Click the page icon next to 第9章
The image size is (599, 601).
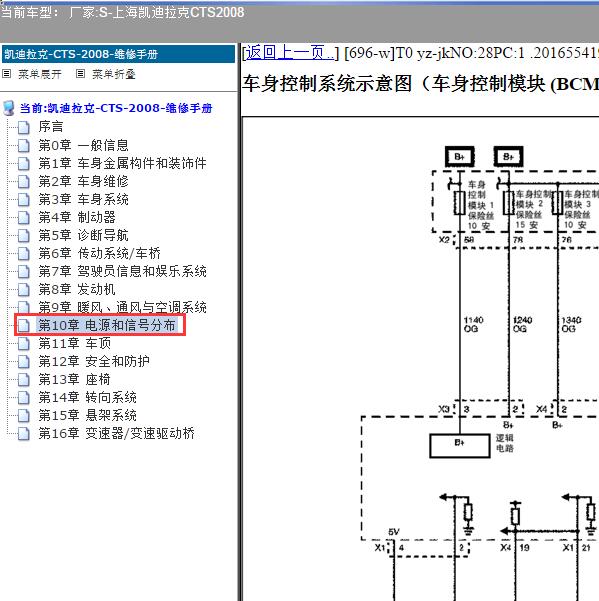click(x=24, y=307)
